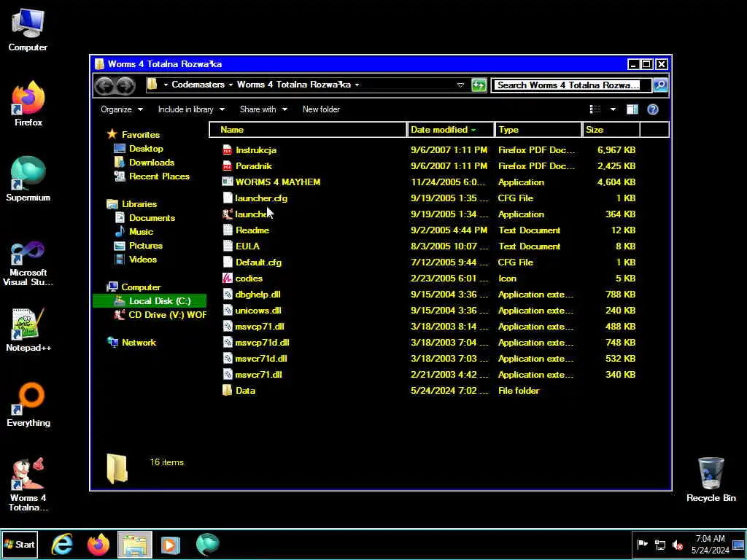Select the EULA text document icon
Viewport: 747px width, 560px height.
click(x=228, y=246)
